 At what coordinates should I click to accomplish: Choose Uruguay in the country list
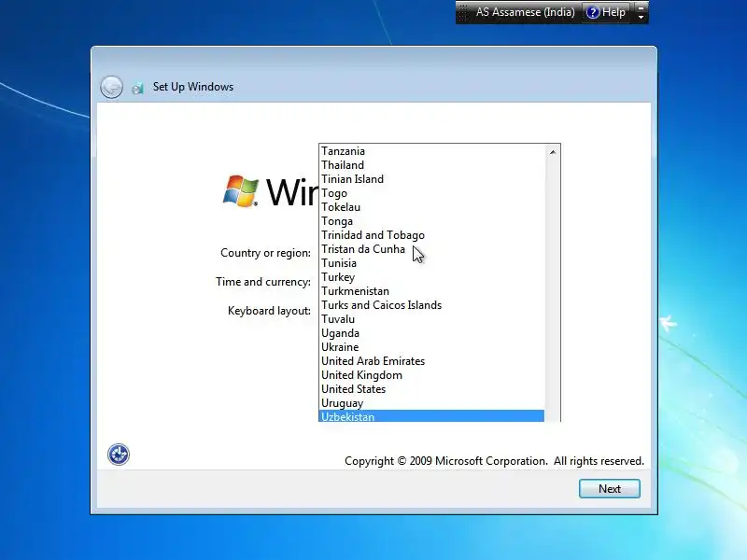431,403
